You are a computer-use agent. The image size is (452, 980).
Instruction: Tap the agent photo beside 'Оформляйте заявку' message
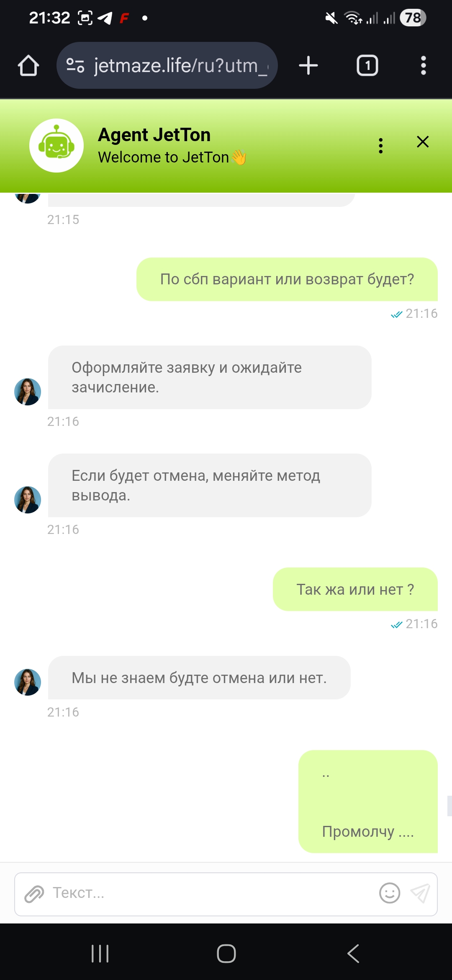(x=28, y=392)
